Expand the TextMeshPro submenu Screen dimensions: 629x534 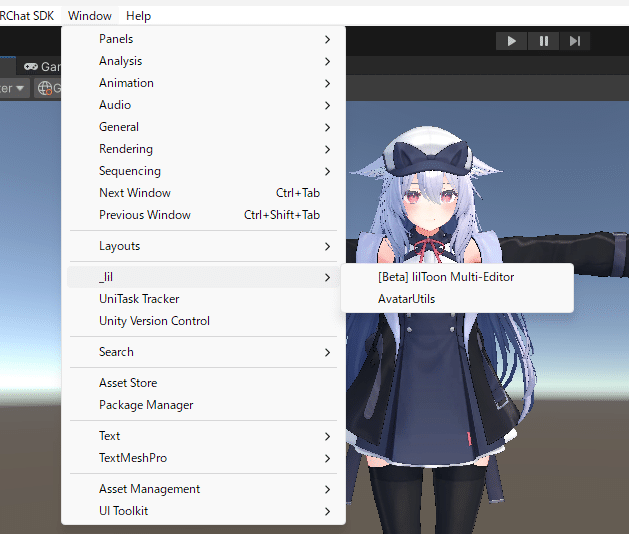(203, 458)
